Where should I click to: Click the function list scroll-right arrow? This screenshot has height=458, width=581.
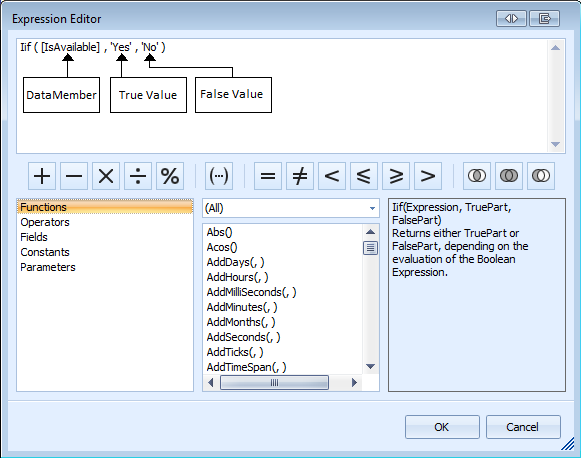(354, 382)
